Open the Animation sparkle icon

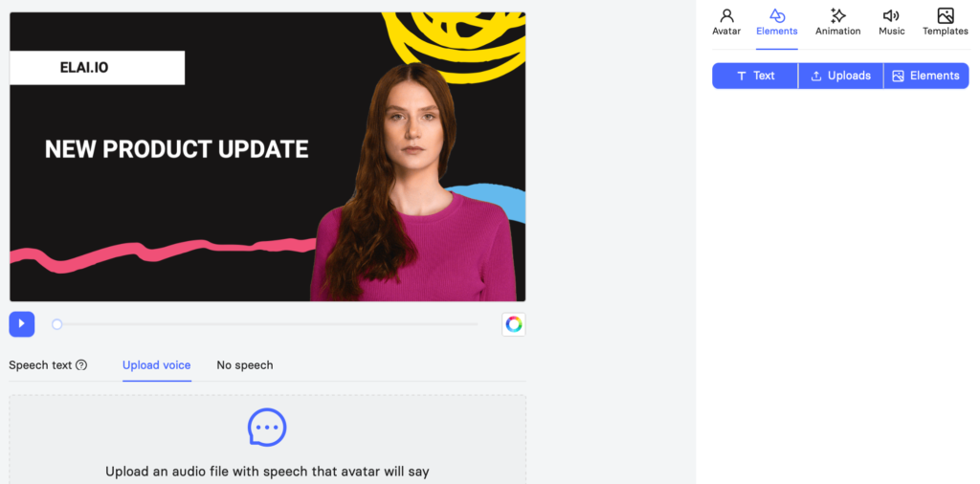coord(837,15)
